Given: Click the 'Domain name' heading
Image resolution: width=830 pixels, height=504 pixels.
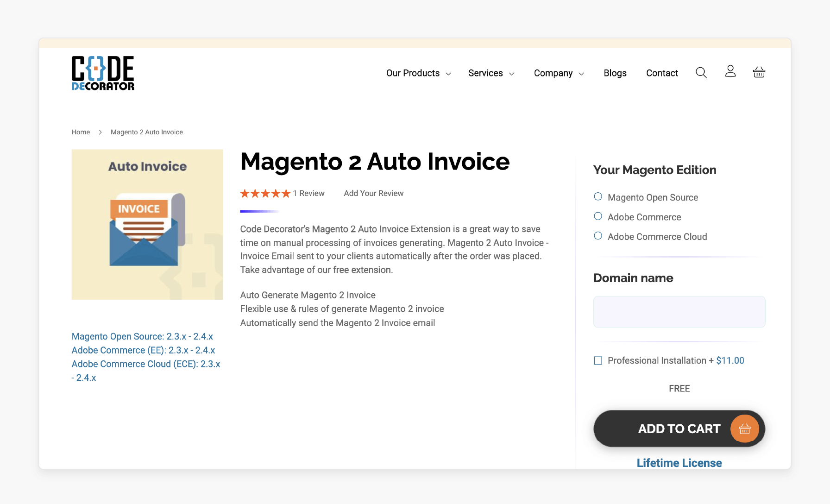Looking at the screenshot, I should [x=633, y=278].
